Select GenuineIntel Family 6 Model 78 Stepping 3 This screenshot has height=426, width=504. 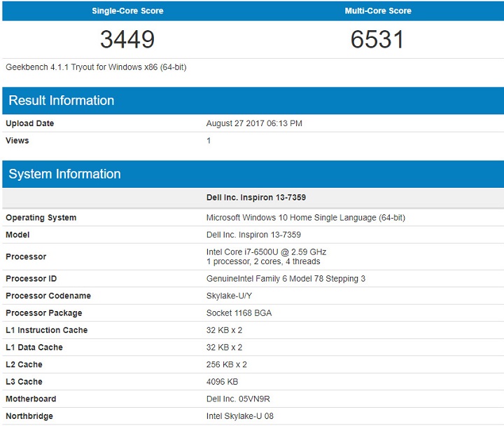tap(286, 279)
